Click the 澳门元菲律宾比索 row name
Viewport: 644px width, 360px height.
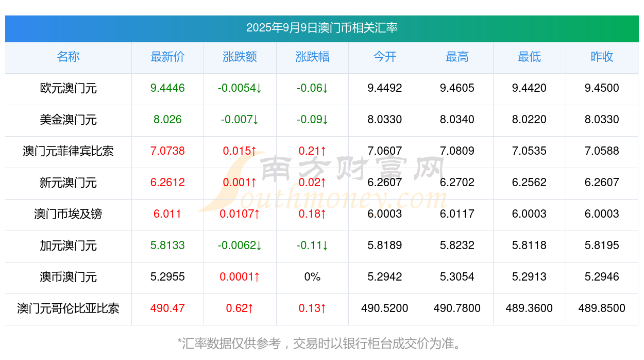coord(68,151)
